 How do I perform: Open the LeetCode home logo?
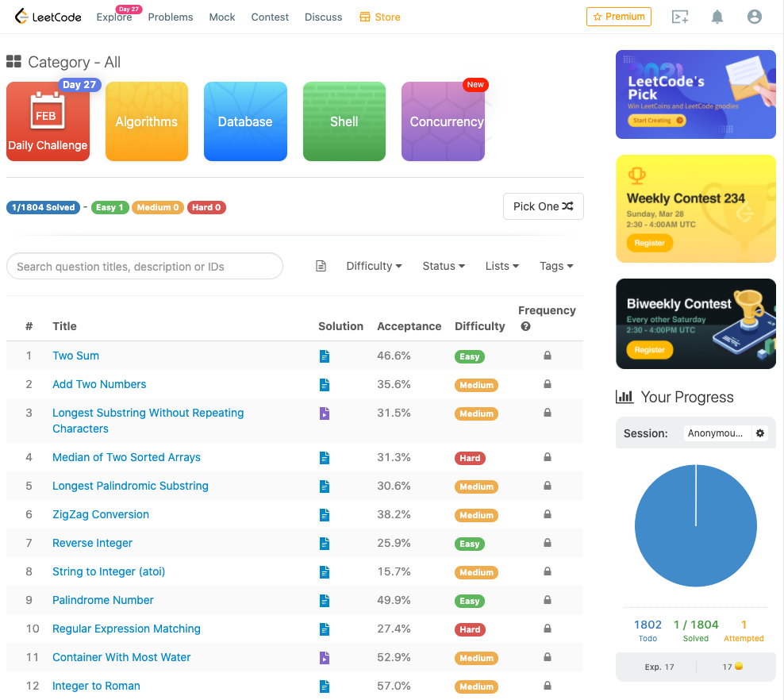coord(48,17)
